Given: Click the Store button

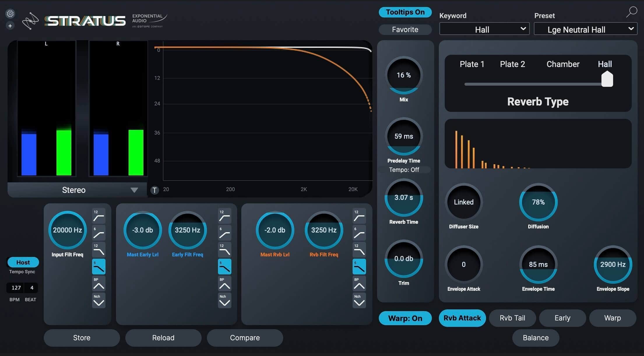Looking at the screenshot, I should 82,338.
